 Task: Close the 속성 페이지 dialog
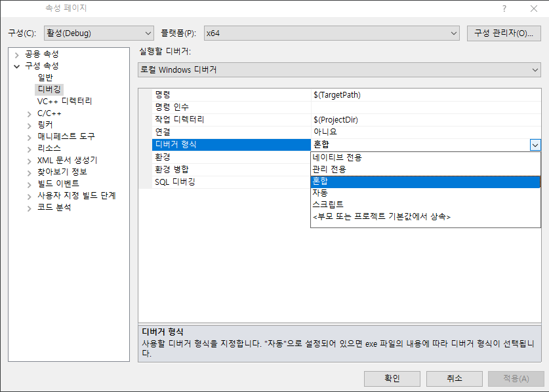pyautogui.click(x=534, y=9)
